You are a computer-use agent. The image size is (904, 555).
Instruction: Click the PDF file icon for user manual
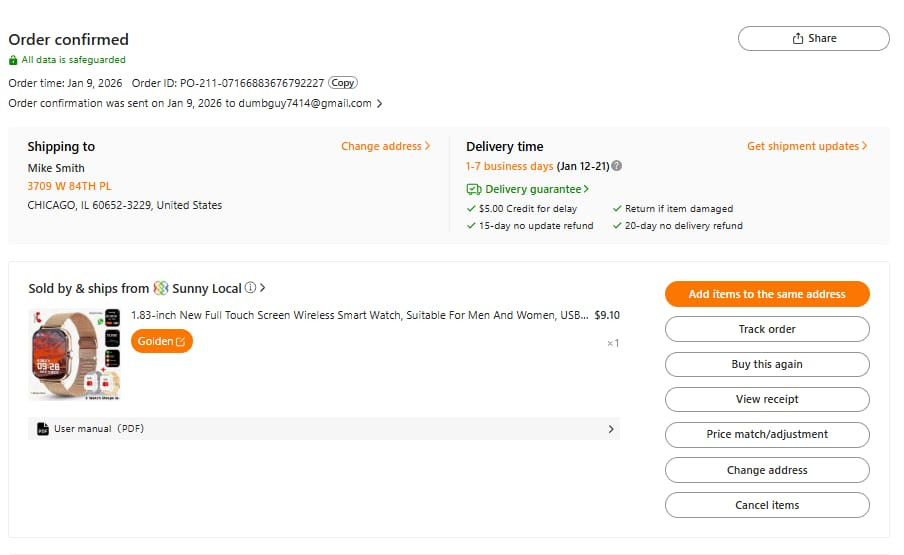42,429
